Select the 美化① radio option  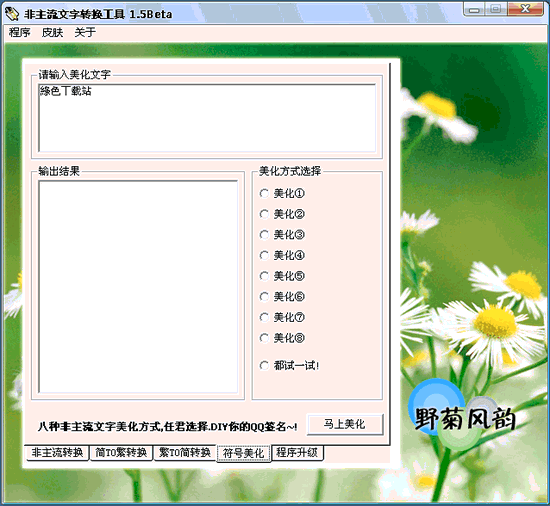point(282,193)
